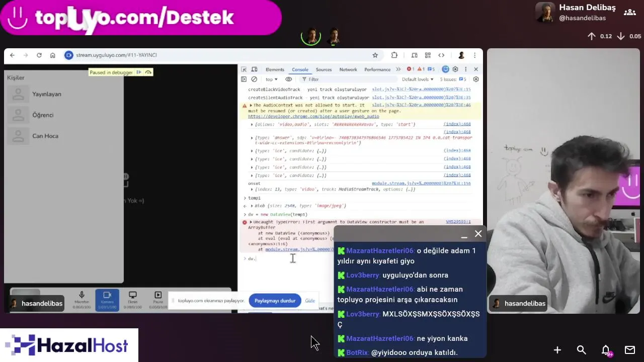Activate the DevTools inspect element picker

tap(244, 69)
